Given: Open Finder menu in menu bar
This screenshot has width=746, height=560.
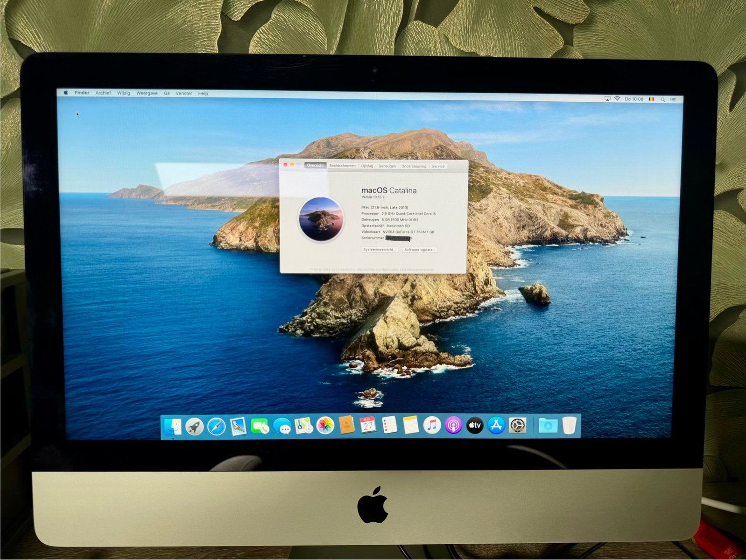Looking at the screenshot, I should (82, 93).
